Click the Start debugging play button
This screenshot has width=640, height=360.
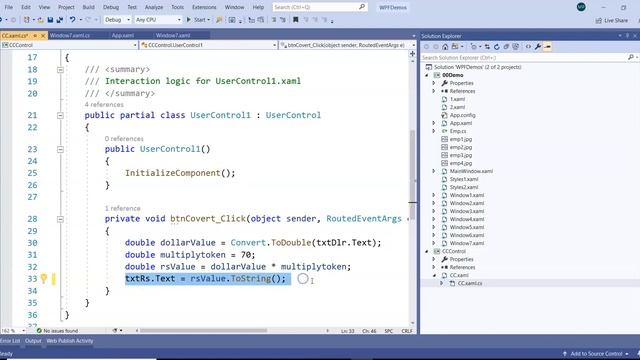189,20
